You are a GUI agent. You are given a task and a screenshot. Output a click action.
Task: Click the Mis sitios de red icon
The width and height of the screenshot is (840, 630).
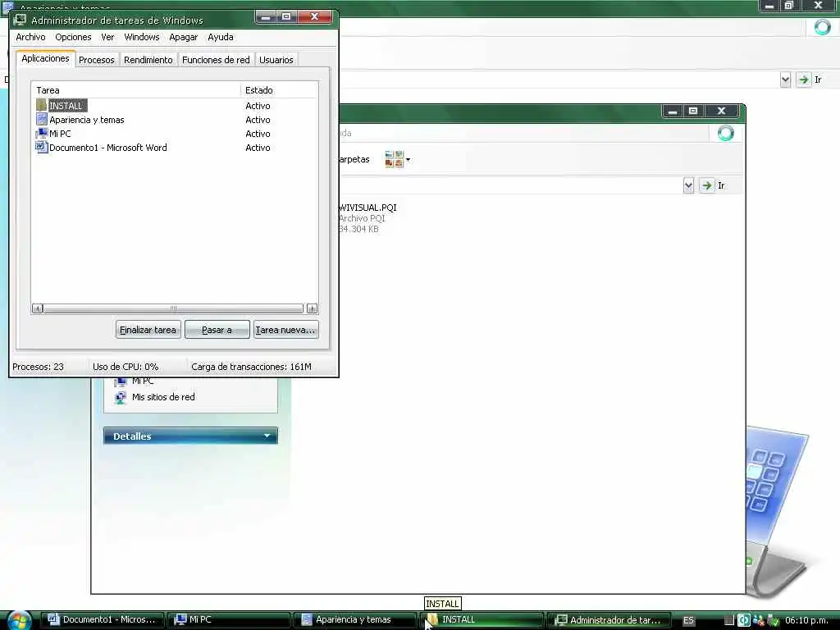[x=121, y=398]
